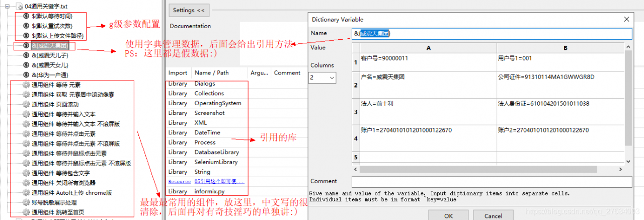The width and height of the screenshot is (644, 220).
Task: Click OK in the Dictionary Variable dialog
Action: pos(448,215)
